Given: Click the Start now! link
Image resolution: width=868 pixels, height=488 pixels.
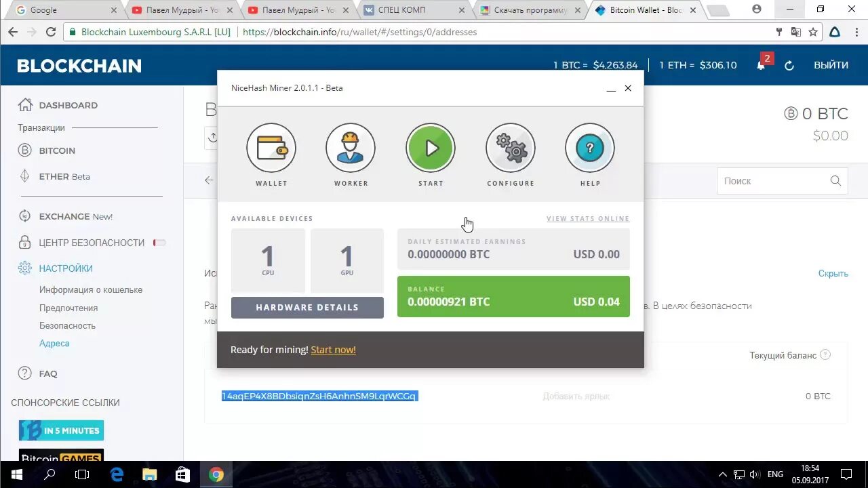Looking at the screenshot, I should (x=333, y=350).
